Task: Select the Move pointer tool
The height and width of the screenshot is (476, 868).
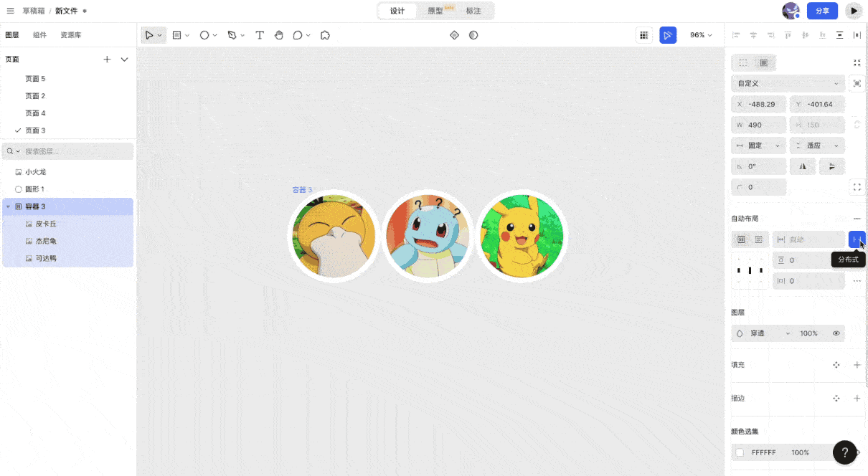Action: coord(149,35)
